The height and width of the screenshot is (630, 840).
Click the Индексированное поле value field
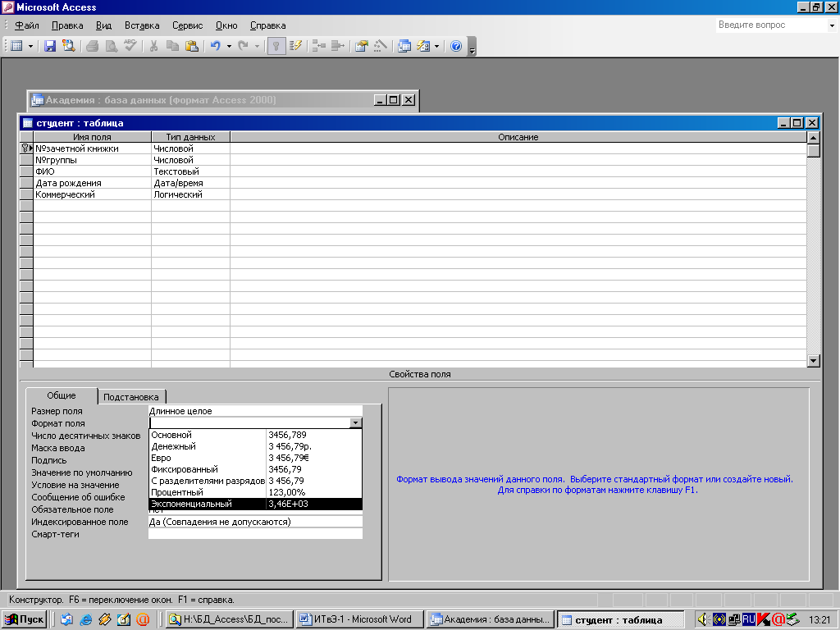pyautogui.click(x=255, y=522)
